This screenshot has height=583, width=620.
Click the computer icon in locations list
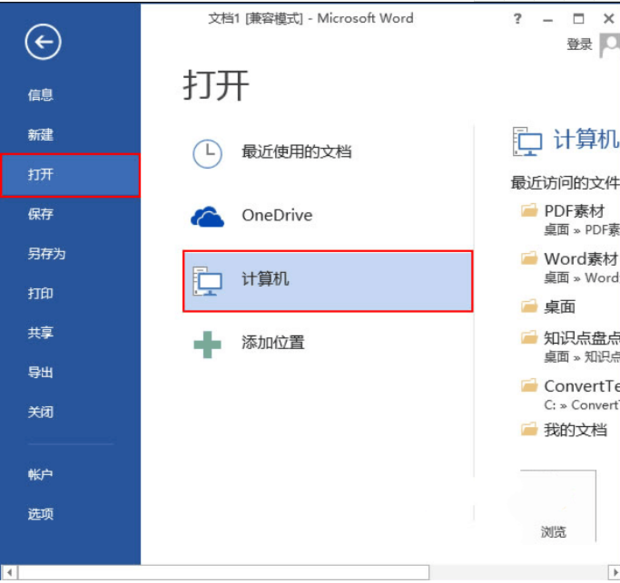pyautogui.click(x=207, y=281)
